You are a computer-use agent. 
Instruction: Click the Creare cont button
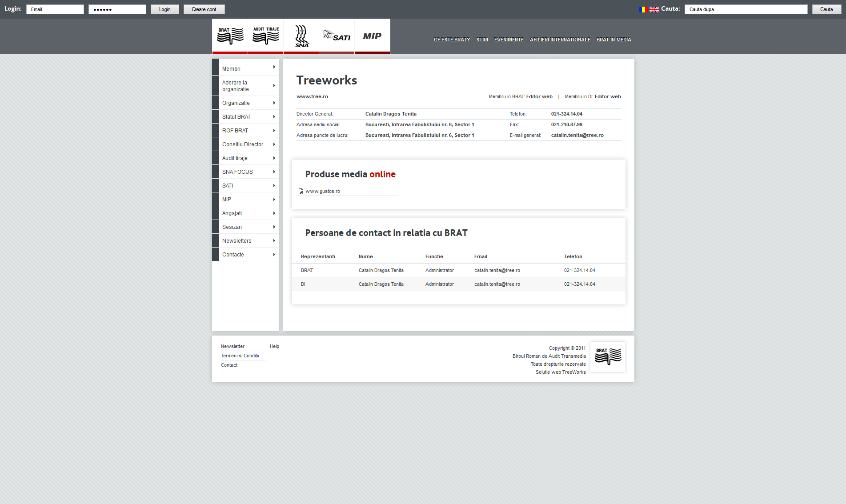coord(204,9)
